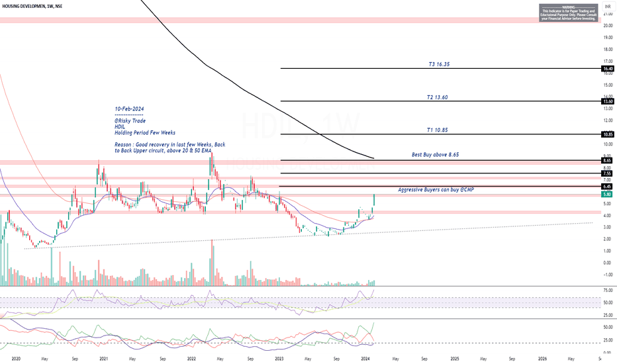Click the 8.65 price tag on axis
The width and height of the screenshot is (617, 364).
click(606, 161)
